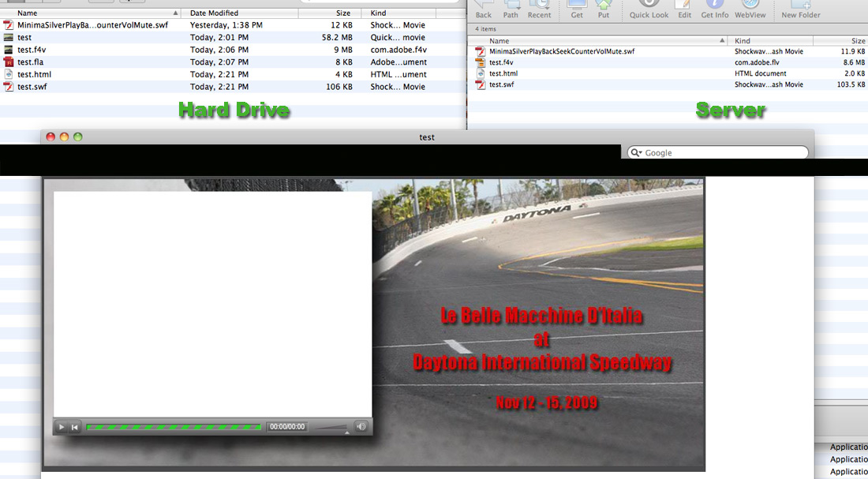Select the test.fla Flash document icon
Image resolution: width=868 pixels, height=479 pixels.
click(x=9, y=62)
